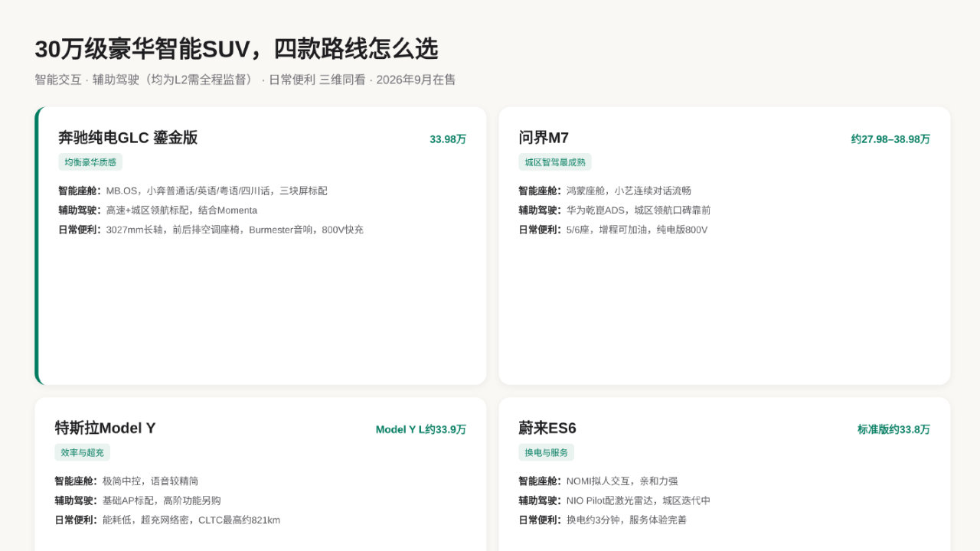Viewport: 980px width, 551px height.
Task: Click the MB.OS smart cabin description line
Action: 193,191
